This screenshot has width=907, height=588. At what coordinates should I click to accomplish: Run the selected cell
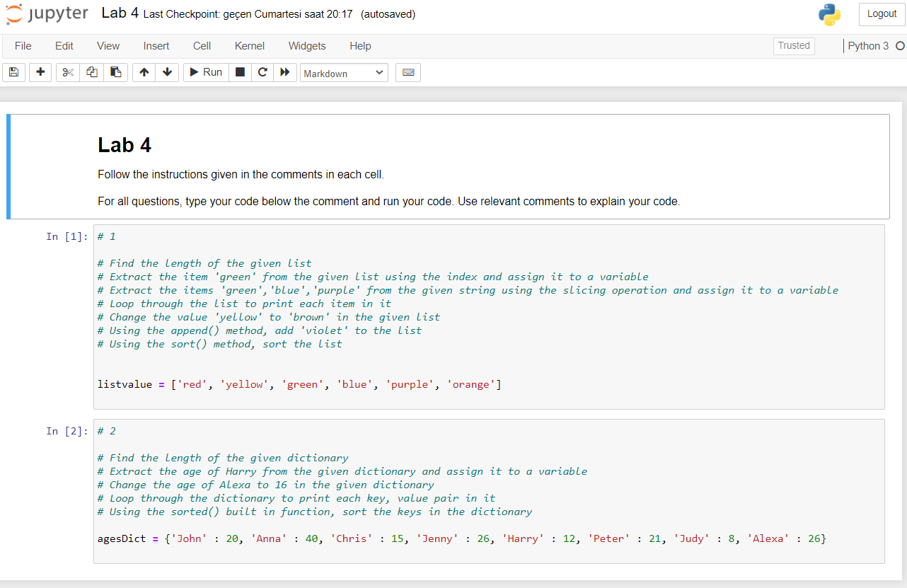[205, 71]
